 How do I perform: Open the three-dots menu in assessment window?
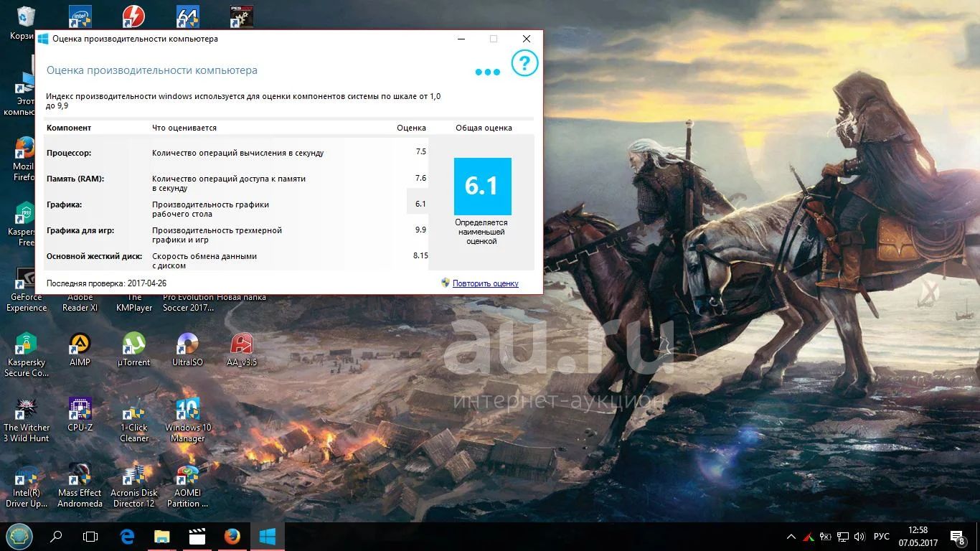coord(488,72)
